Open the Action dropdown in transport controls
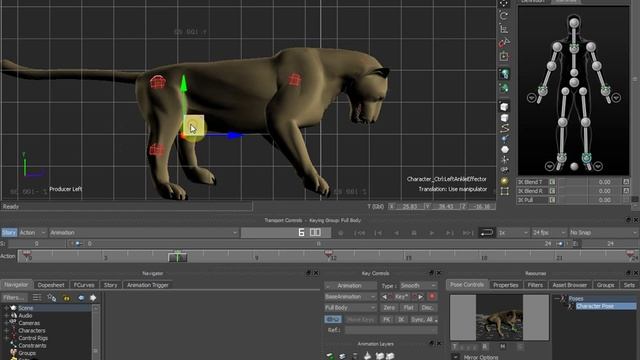Viewport: 640px width, 360px height. coord(32,233)
